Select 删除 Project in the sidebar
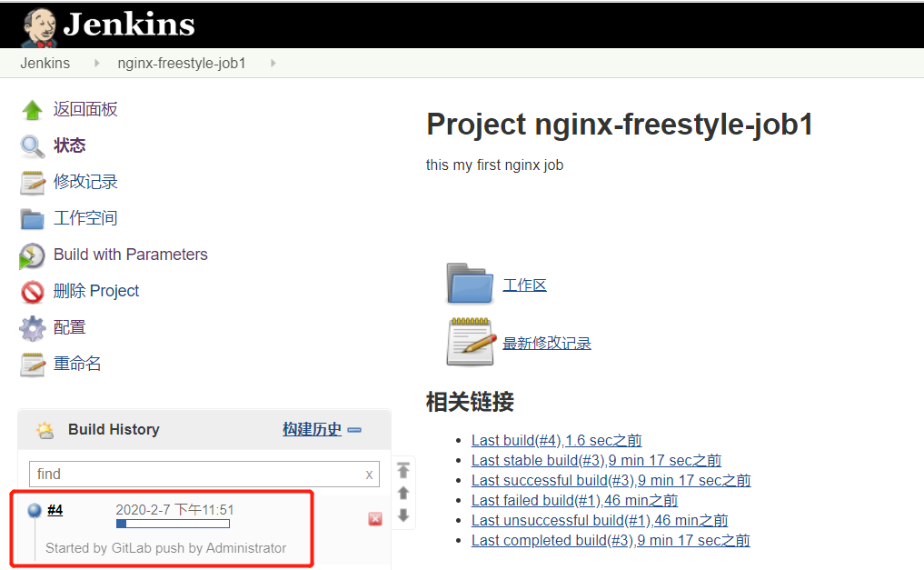Viewport: 924px width, 570px height. (x=96, y=291)
